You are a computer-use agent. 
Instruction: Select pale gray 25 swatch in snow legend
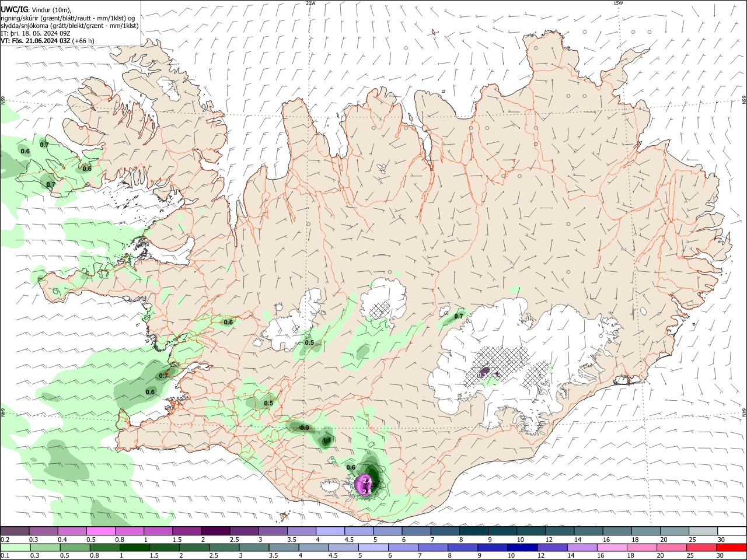pyautogui.click(x=704, y=531)
